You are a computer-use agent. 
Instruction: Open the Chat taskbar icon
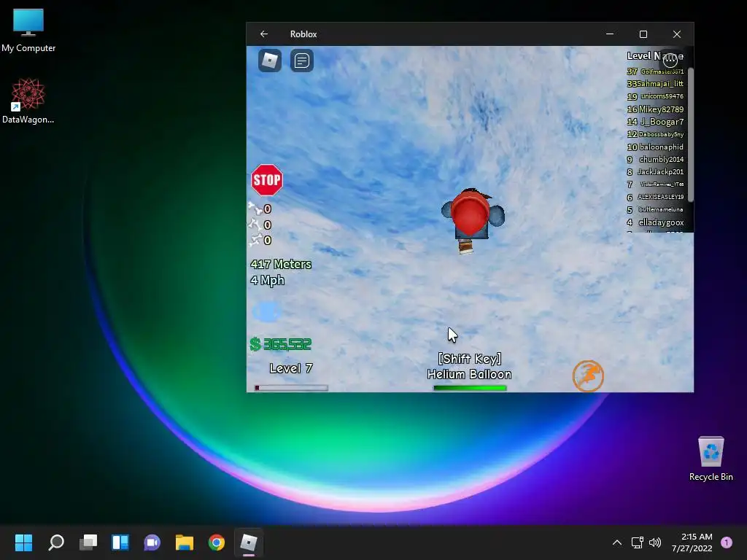[152, 542]
